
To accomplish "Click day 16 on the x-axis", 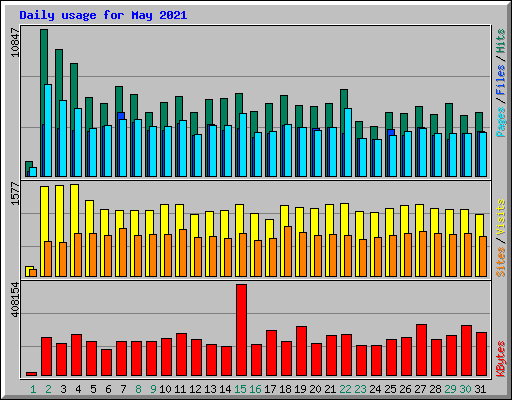I will (255, 389).
